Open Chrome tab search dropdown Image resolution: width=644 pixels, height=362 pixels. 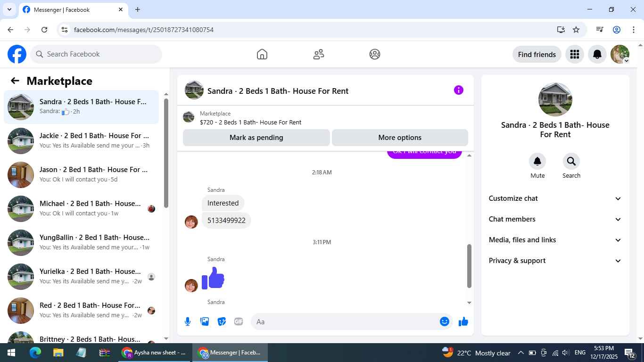(9, 9)
